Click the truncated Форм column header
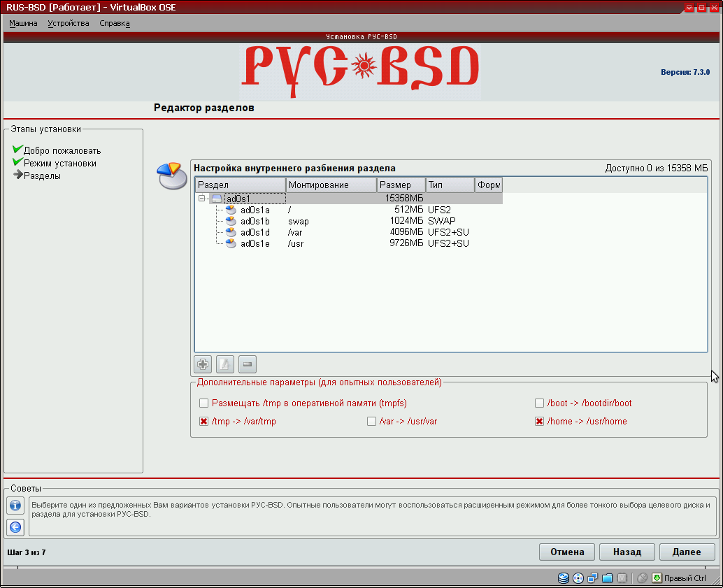The height and width of the screenshot is (588, 723). 489,185
